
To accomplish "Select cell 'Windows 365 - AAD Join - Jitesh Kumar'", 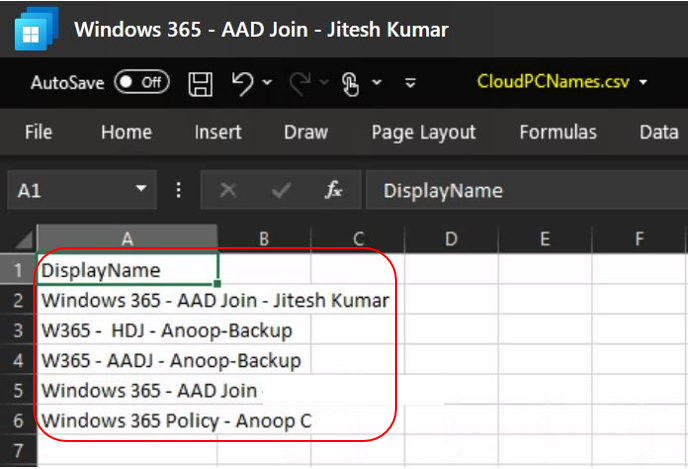I will click(x=128, y=300).
